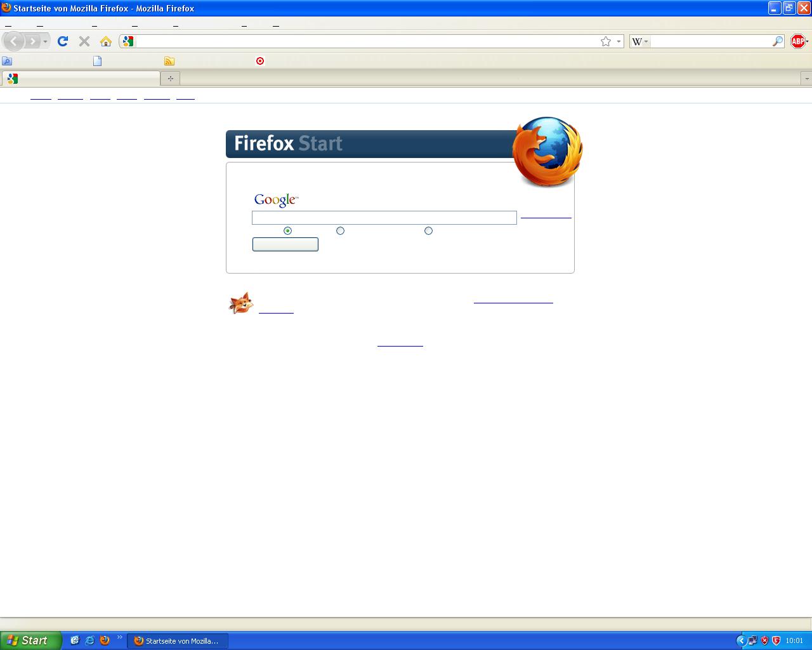Click the small fox mascot icon

(241, 303)
